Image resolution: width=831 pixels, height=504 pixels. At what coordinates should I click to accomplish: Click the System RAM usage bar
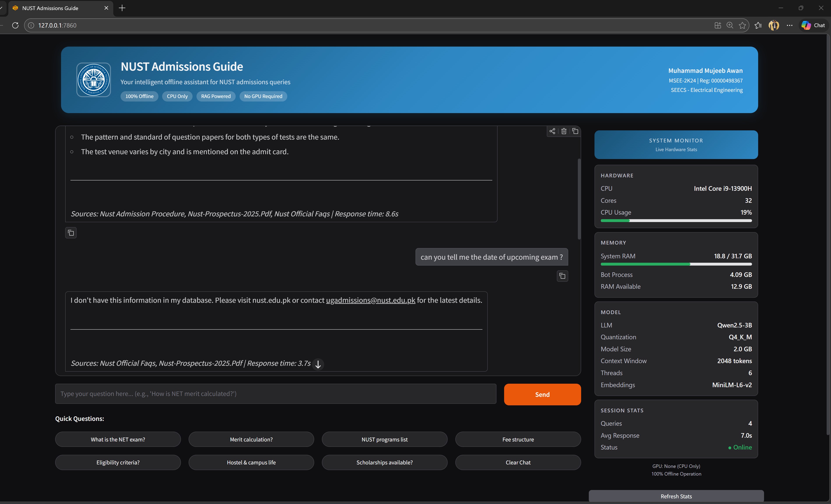pyautogui.click(x=676, y=264)
